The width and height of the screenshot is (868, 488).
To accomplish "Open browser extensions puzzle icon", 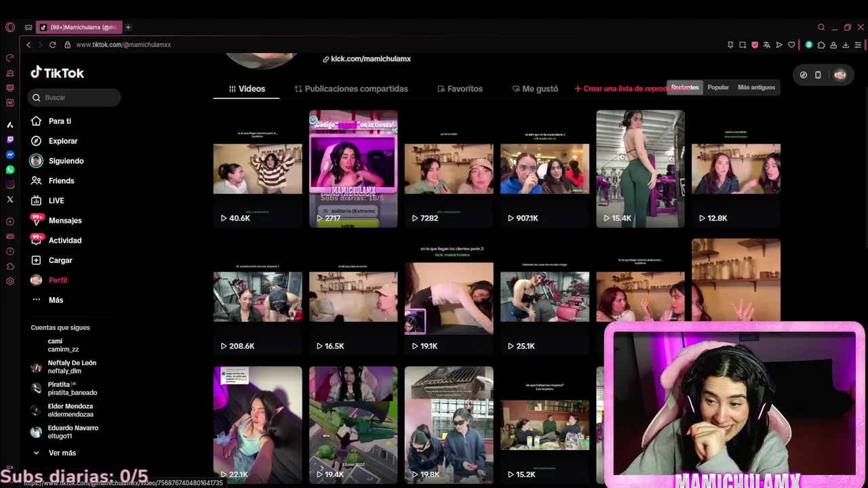I will 821,45.
